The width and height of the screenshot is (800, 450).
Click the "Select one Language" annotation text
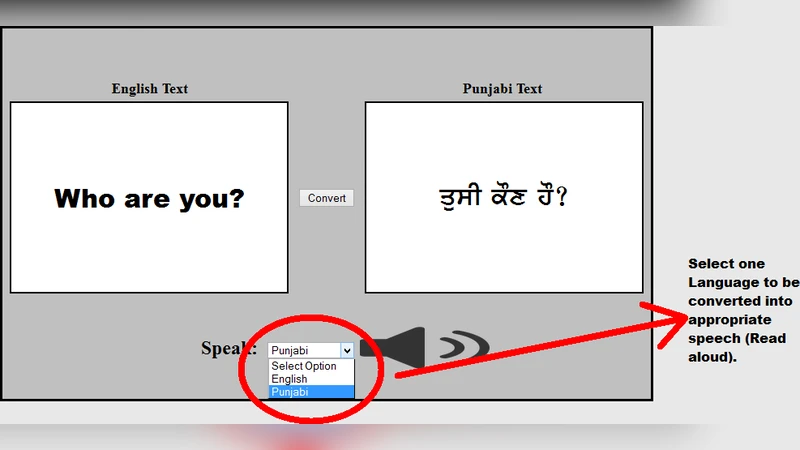pos(726,264)
